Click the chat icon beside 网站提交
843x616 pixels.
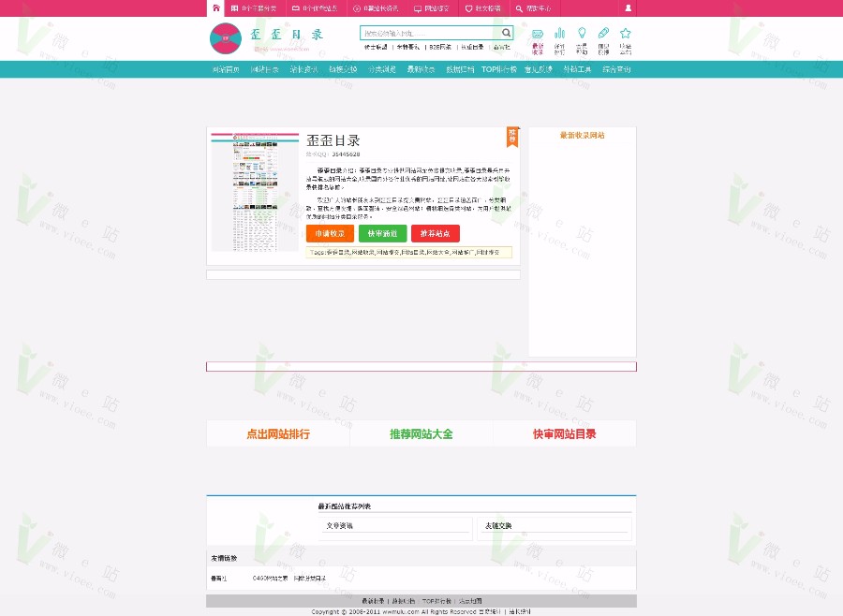[417, 8]
